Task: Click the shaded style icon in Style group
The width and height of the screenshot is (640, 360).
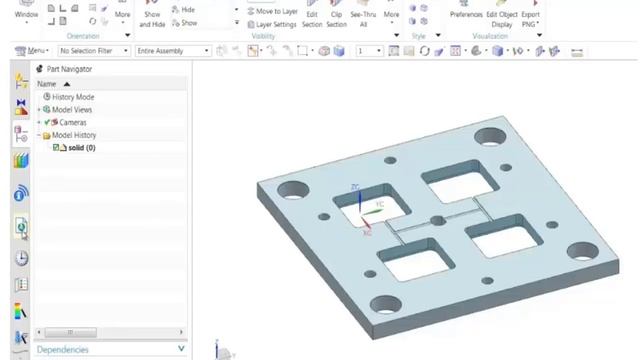Action: [413, 8]
